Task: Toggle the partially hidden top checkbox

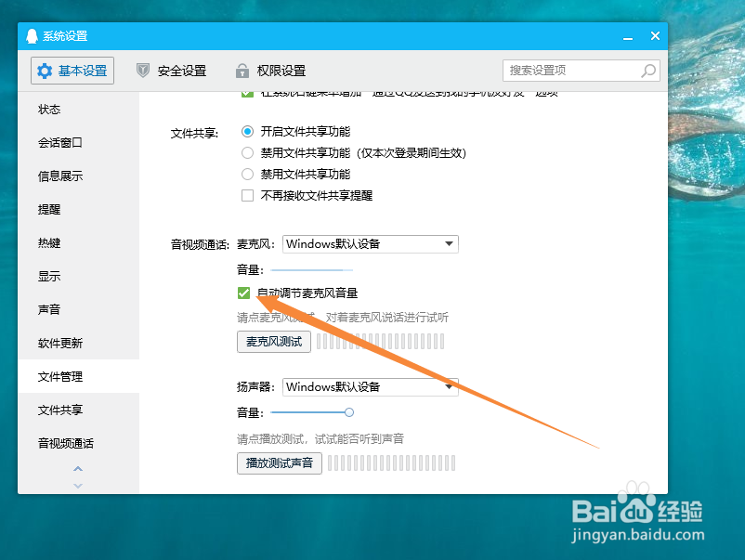Action: point(247,94)
